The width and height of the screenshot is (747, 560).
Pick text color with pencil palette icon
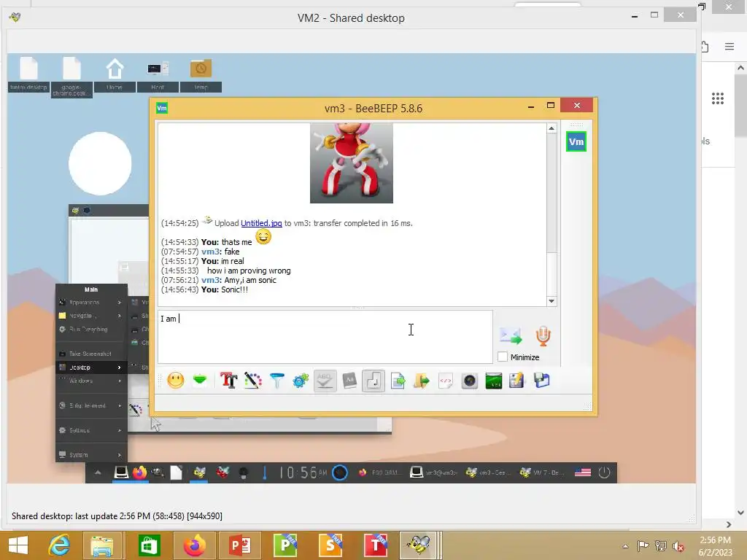coord(253,381)
